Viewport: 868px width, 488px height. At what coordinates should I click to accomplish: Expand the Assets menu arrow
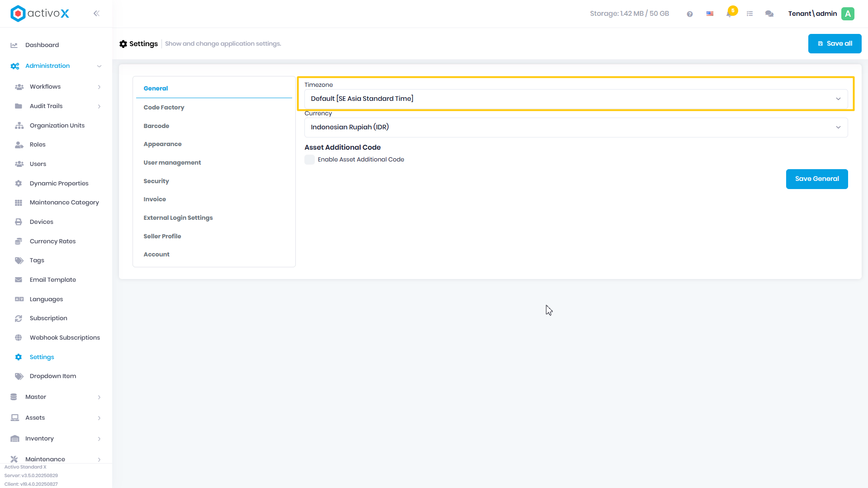(99, 418)
